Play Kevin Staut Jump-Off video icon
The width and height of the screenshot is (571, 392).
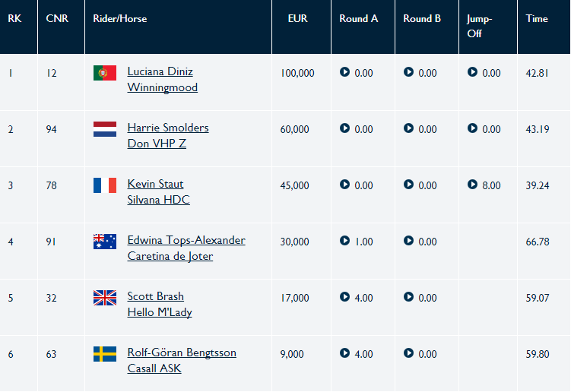pyautogui.click(x=472, y=185)
